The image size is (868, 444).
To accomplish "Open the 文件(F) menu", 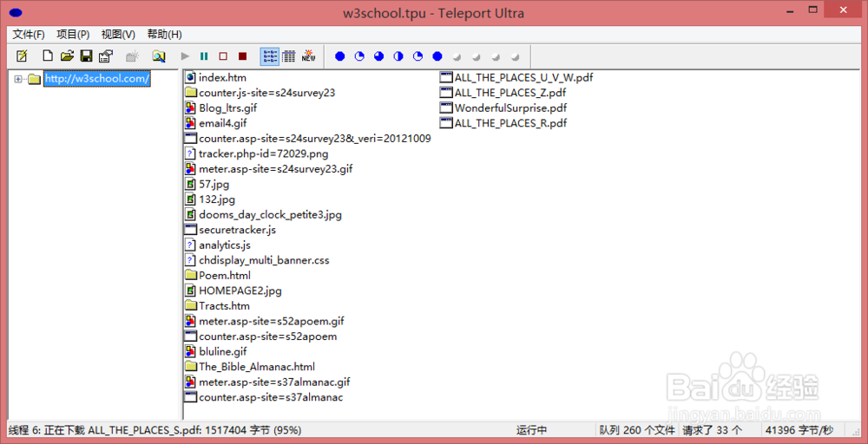I will click(29, 35).
